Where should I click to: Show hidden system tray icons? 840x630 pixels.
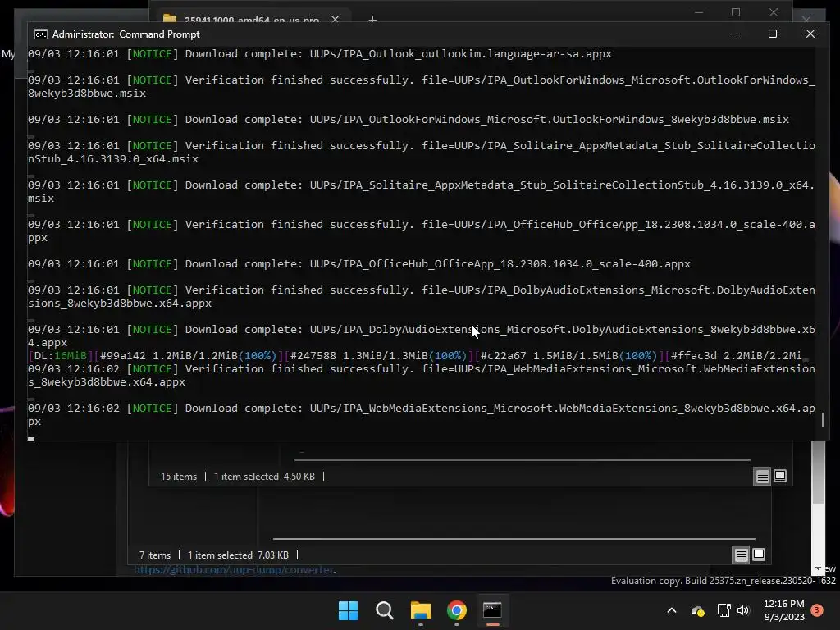click(672, 610)
